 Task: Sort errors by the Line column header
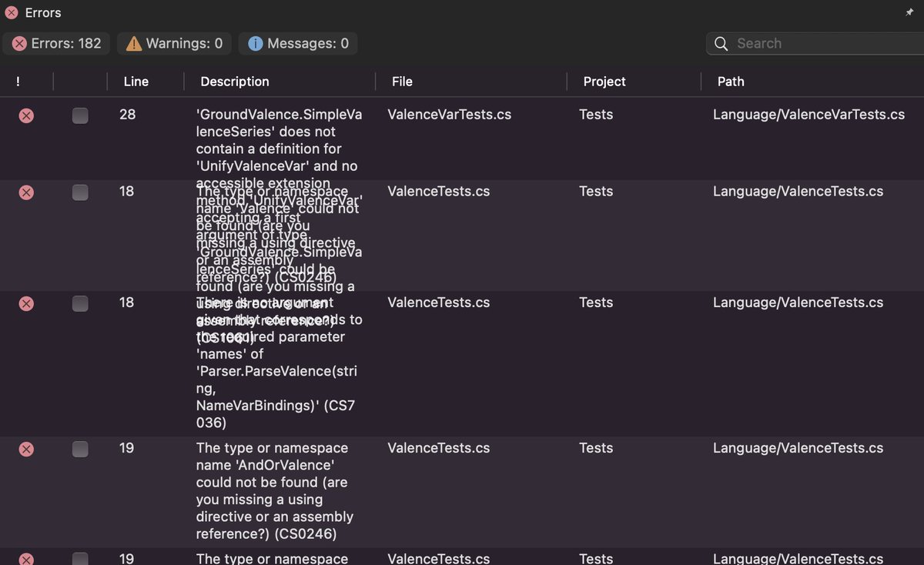pos(136,81)
